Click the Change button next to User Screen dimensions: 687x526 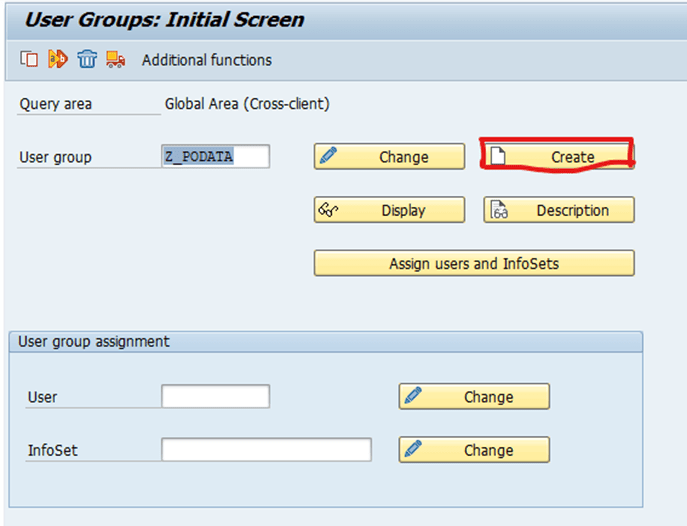pyautogui.click(x=474, y=396)
